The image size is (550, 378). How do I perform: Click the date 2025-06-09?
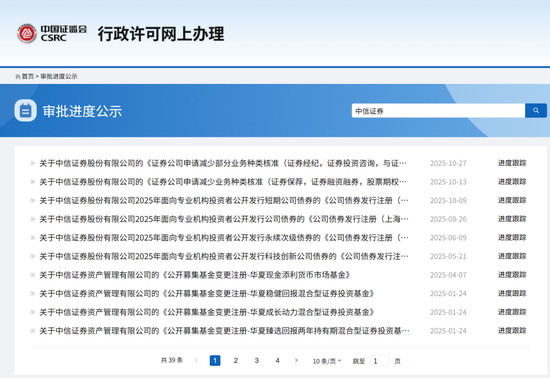pos(448,237)
